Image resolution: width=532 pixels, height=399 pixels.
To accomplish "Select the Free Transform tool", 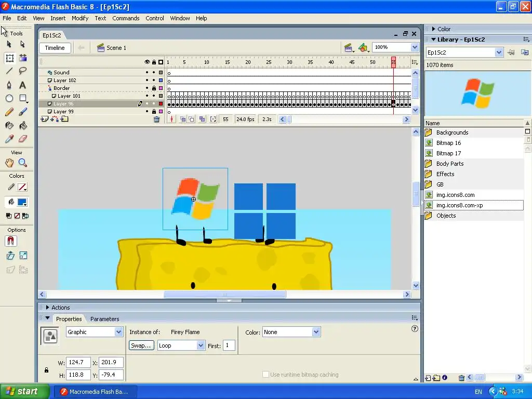I will [9, 58].
